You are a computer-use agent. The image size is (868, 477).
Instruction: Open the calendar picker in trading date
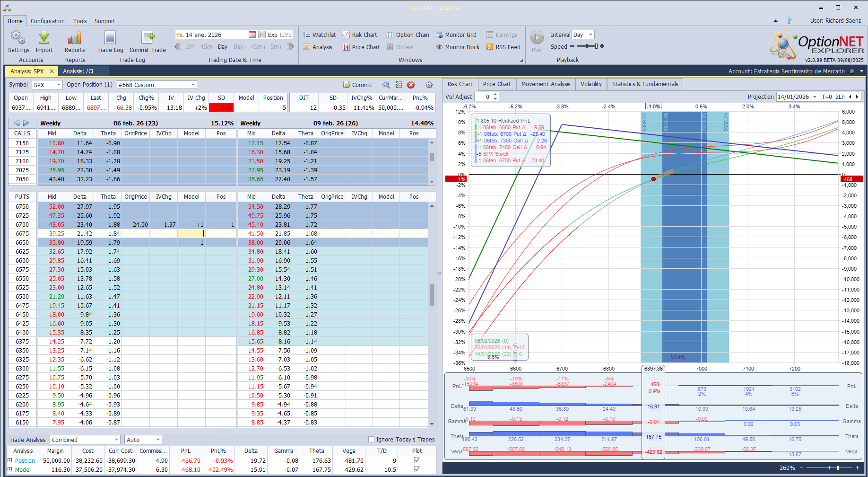(252, 35)
